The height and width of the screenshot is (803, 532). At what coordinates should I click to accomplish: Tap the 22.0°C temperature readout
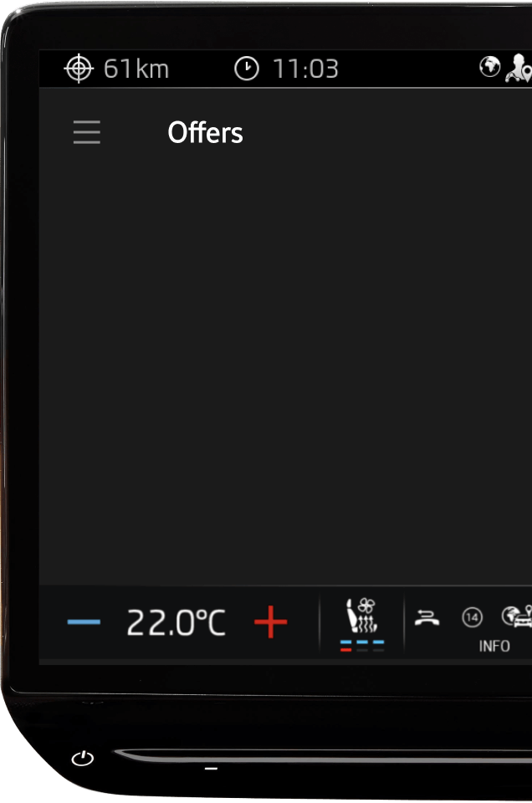tap(176, 622)
